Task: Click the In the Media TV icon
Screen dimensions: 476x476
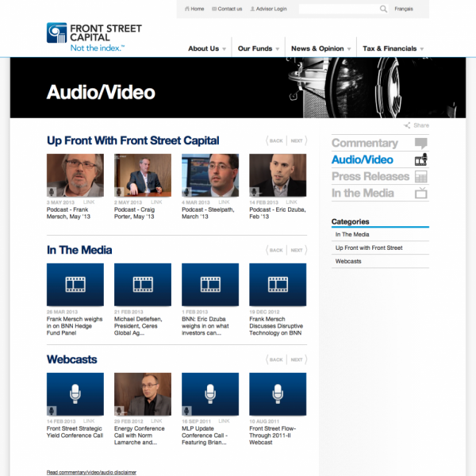Action: point(421,193)
